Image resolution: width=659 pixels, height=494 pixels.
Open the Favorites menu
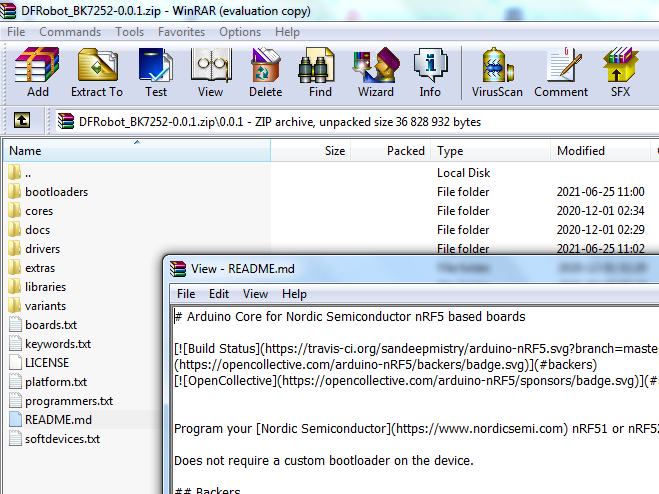(181, 32)
